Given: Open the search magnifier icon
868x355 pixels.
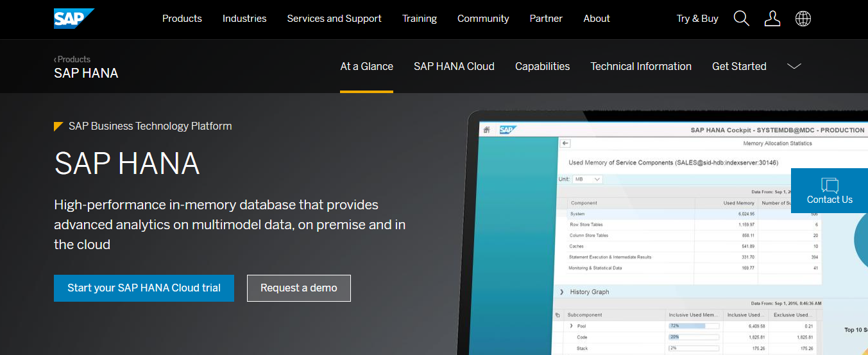Looking at the screenshot, I should 741,19.
